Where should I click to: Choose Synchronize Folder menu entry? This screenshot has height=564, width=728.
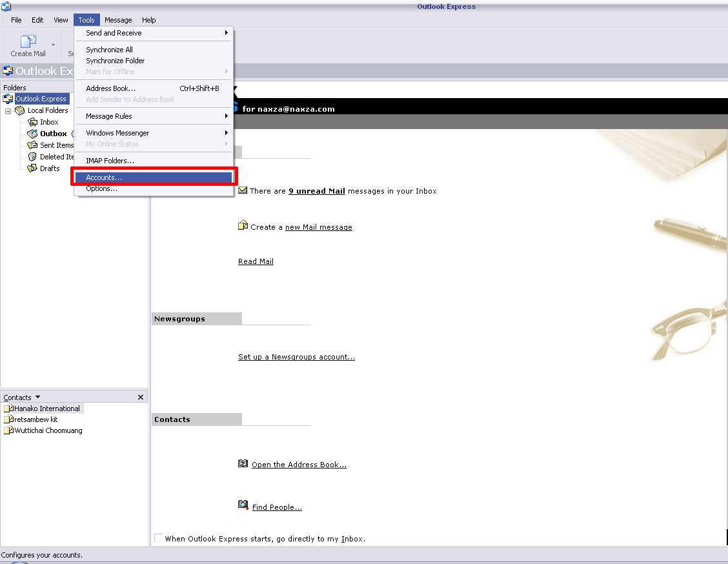coord(154,61)
